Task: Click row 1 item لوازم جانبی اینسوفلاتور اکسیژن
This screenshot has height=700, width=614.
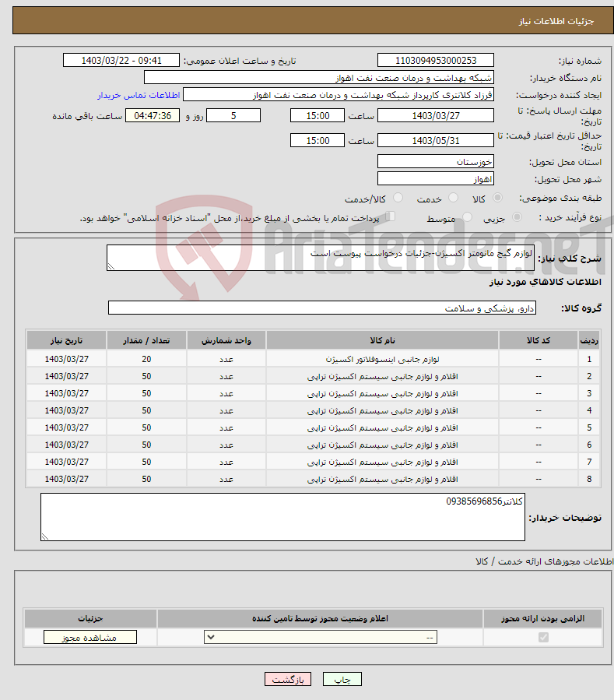Action: (382, 360)
